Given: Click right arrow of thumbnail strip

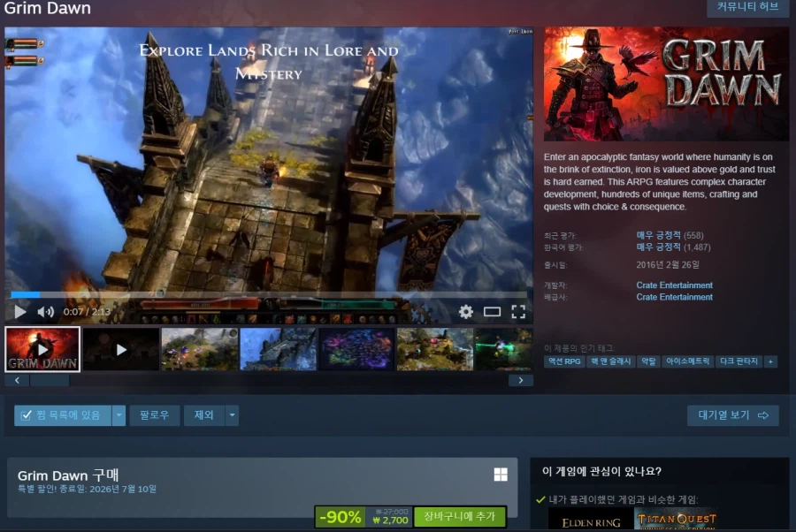Looking at the screenshot, I should point(521,380).
